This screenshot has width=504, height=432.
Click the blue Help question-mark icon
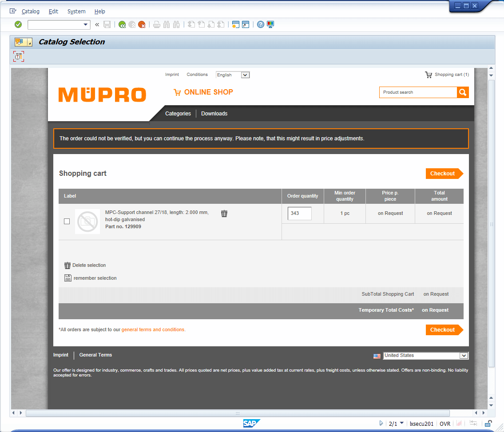tap(261, 24)
